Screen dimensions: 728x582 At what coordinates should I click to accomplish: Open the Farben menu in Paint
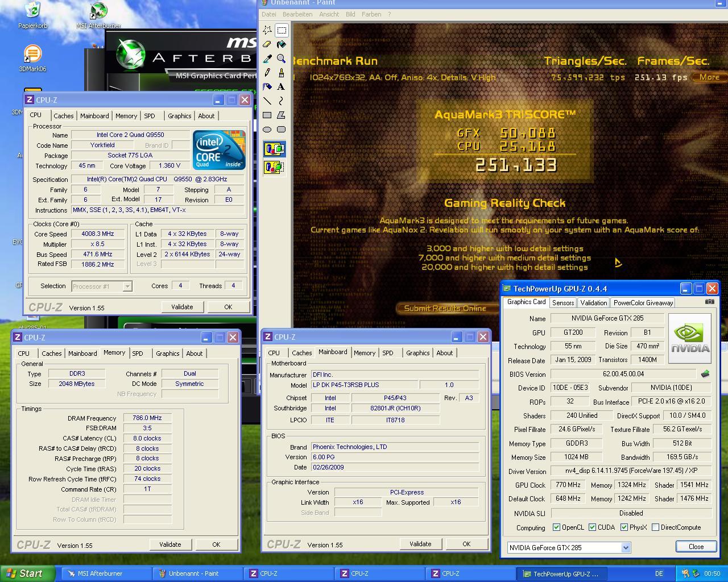tap(371, 14)
